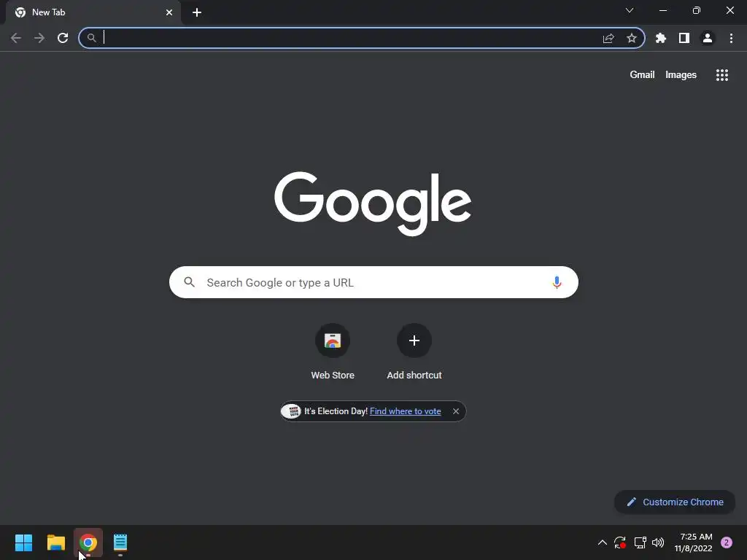Screen dimensions: 747x560
Task: Open the notification badge showing 2
Action: [x=727, y=542]
